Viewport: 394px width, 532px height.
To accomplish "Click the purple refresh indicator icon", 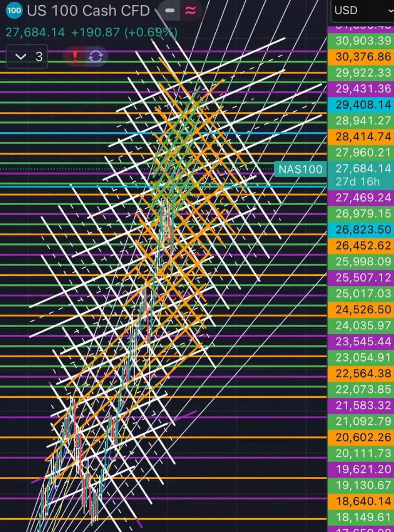I will point(96,56).
